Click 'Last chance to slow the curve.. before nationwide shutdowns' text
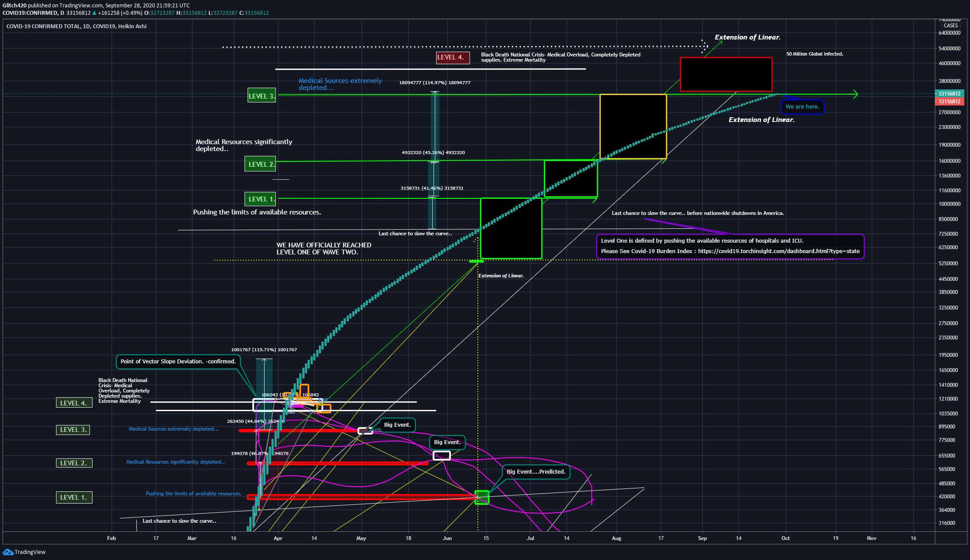Screen dimensions: 970x560 [698, 213]
